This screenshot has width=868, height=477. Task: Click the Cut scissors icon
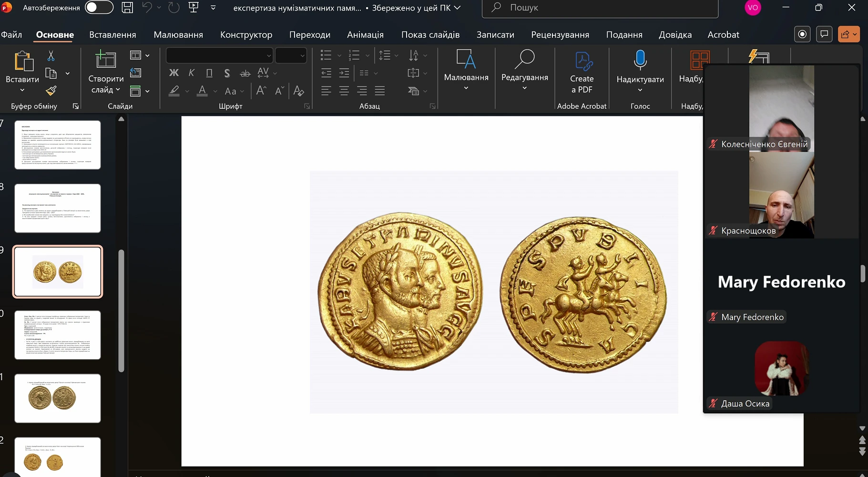[x=51, y=56]
